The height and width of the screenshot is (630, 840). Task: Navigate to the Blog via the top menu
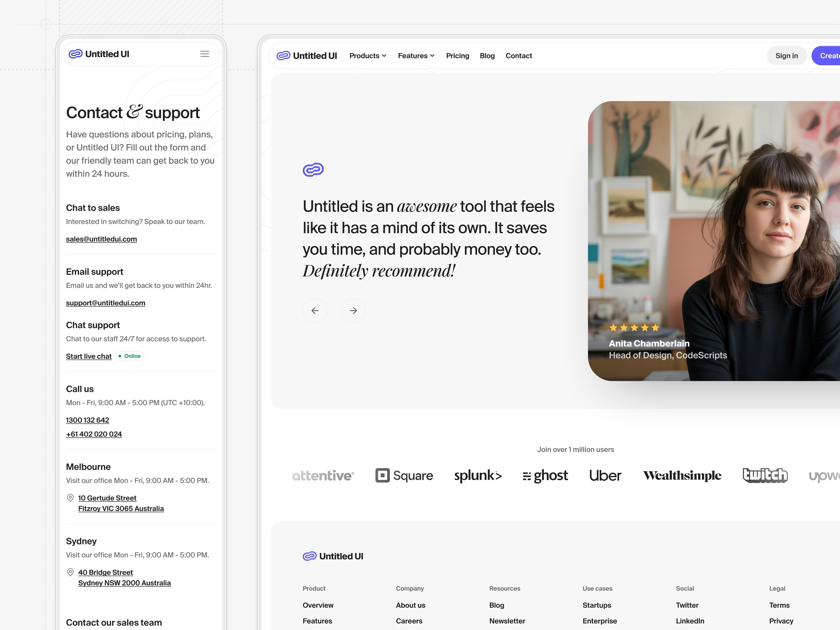click(x=487, y=55)
